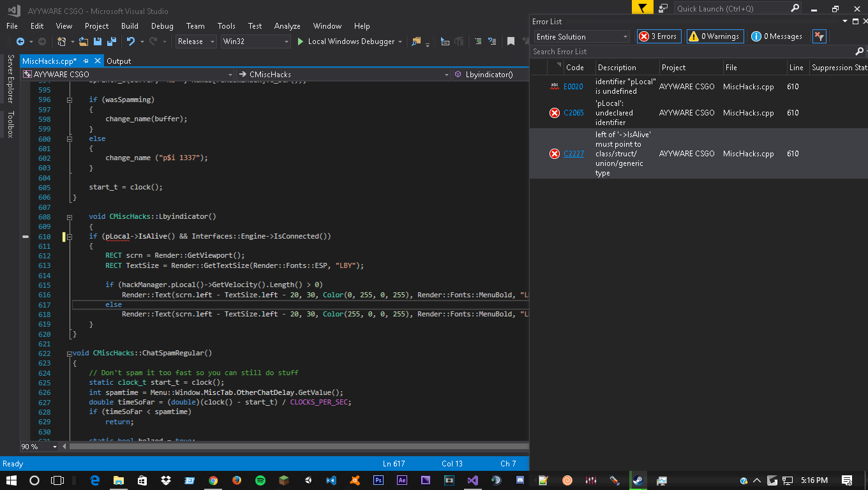The height and width of the screenshot is (490, 868).
Task: Start debugging with green play icon
Action: pos(301,41)
